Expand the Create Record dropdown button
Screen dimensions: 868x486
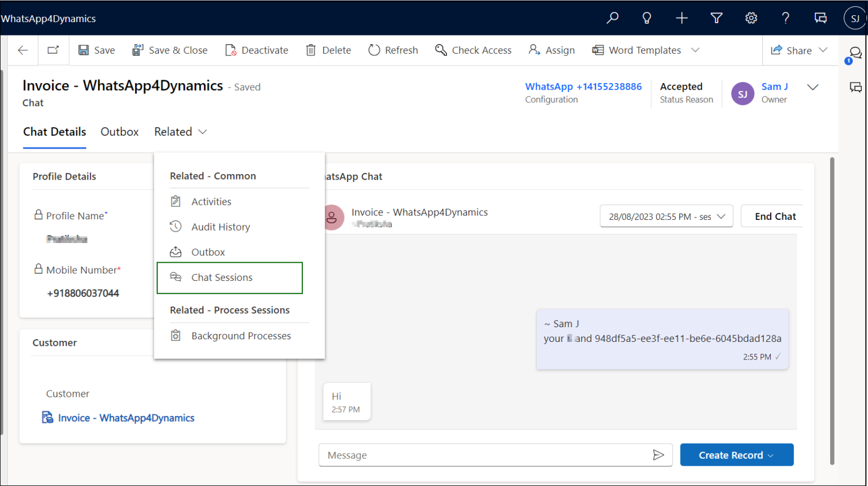pos(736,455)
